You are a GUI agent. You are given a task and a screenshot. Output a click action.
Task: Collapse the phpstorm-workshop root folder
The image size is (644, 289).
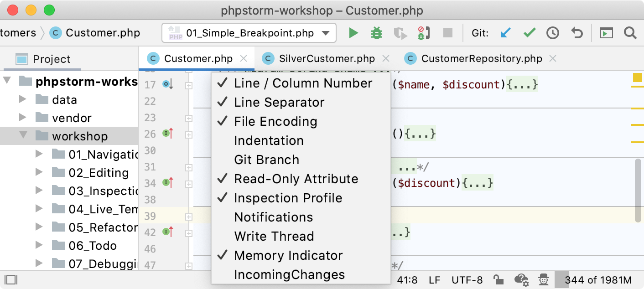coord(6,81)
